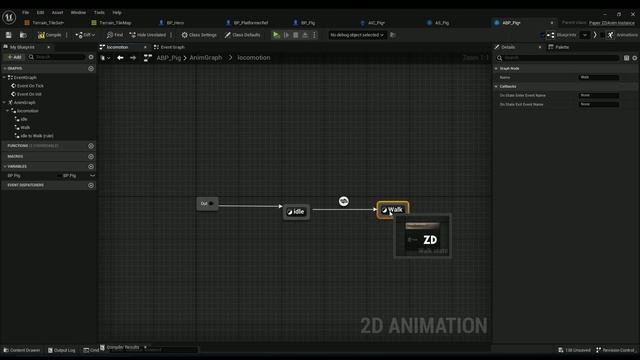Collapse the Graph Node section
Screen dimensions: 640x360
tap(496, 69)
